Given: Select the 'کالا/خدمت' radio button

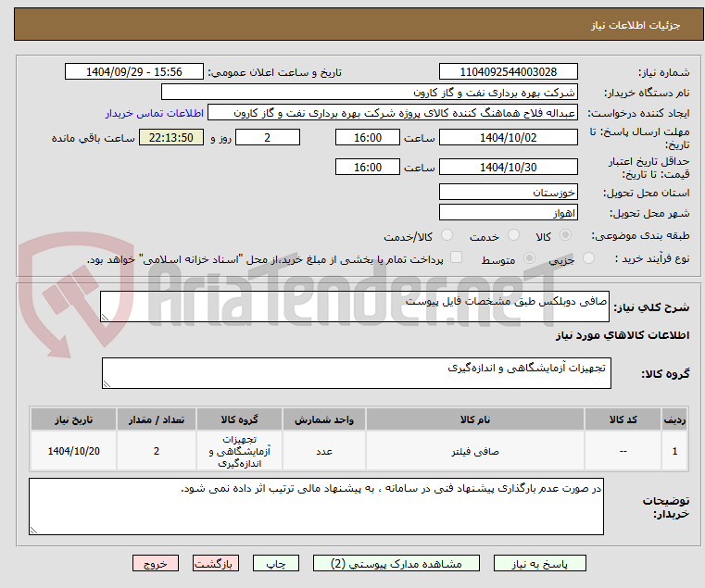Looking at the screenshot, I should 447,235.
